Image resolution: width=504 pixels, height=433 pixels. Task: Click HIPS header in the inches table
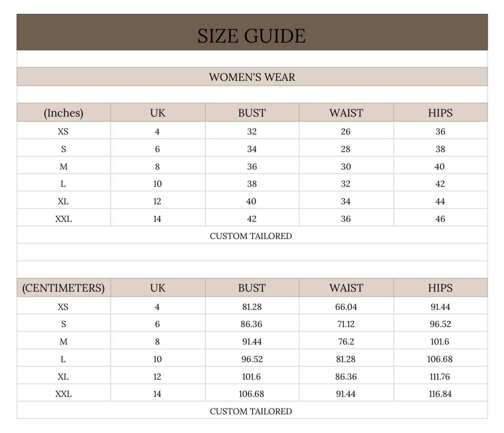click(x=440, y=113)
